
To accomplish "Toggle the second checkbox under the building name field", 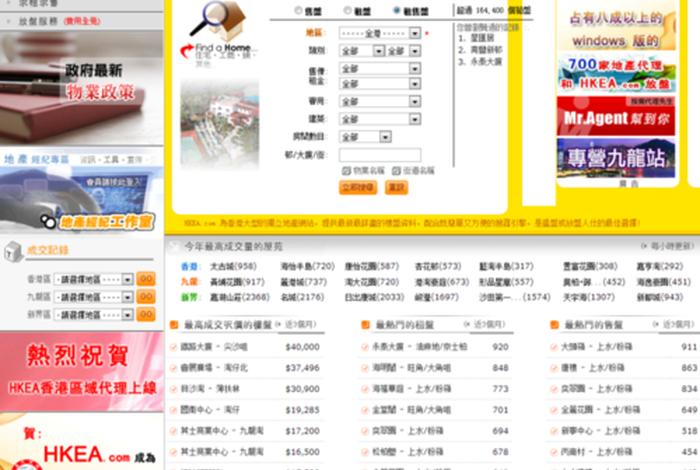I will coord(396,171).
